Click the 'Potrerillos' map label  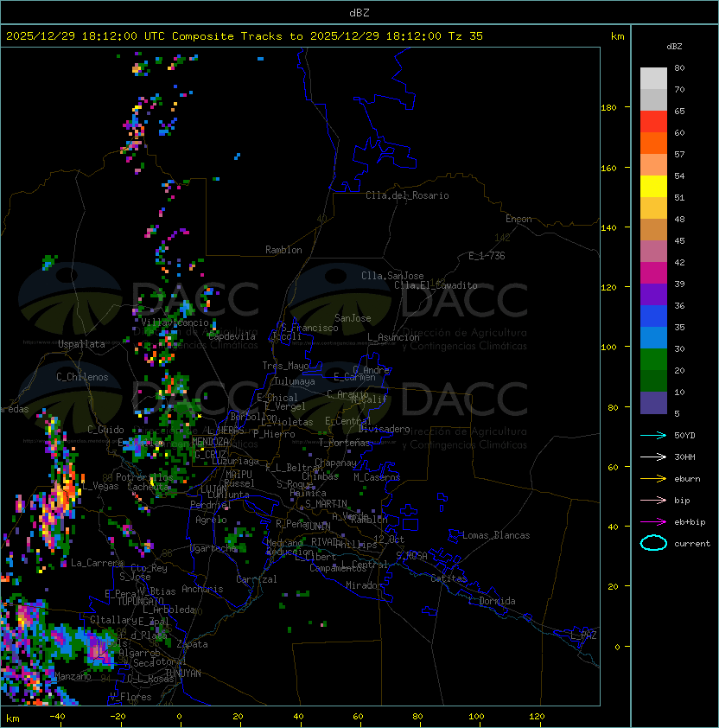(144, 477)
